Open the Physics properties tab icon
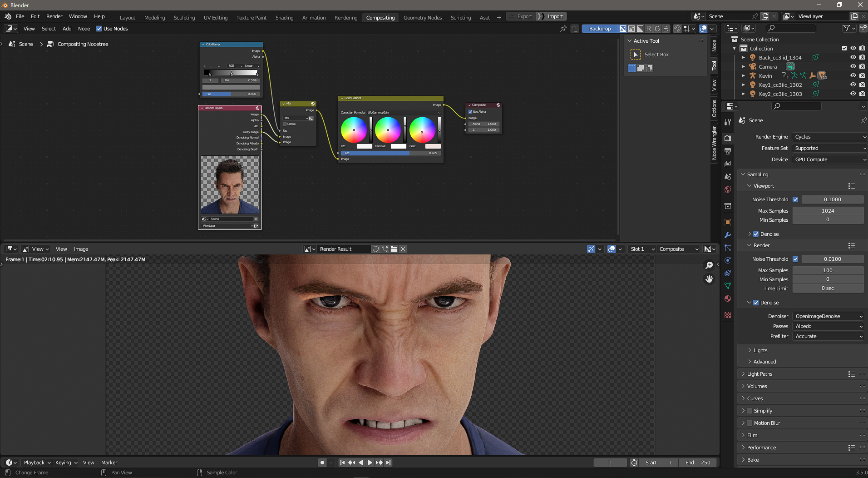 point(728,260)
